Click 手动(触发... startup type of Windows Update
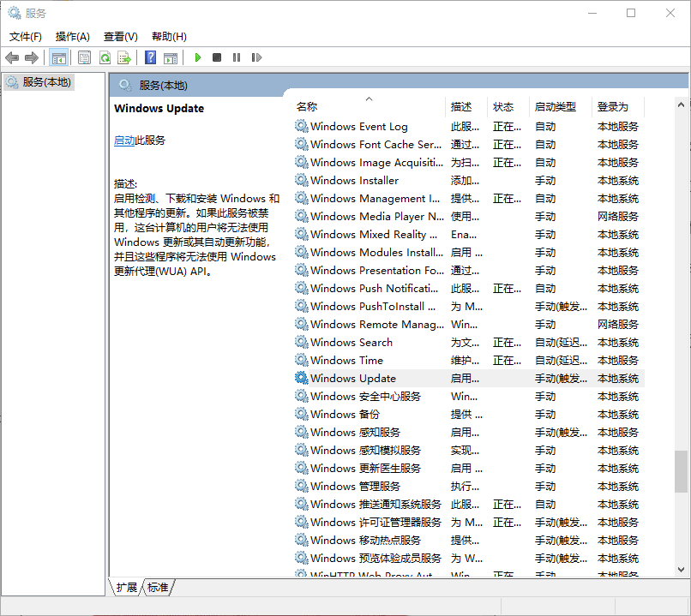Viewport: 691px width, 616px height. tap(561, 379)
